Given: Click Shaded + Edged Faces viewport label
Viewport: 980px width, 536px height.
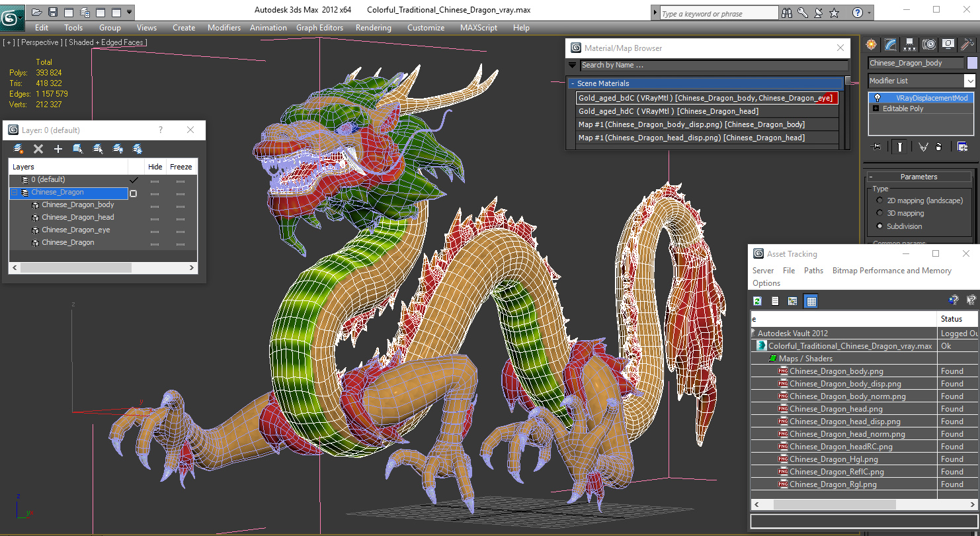Looking at the screenshot, I should (x=106, y=42).
